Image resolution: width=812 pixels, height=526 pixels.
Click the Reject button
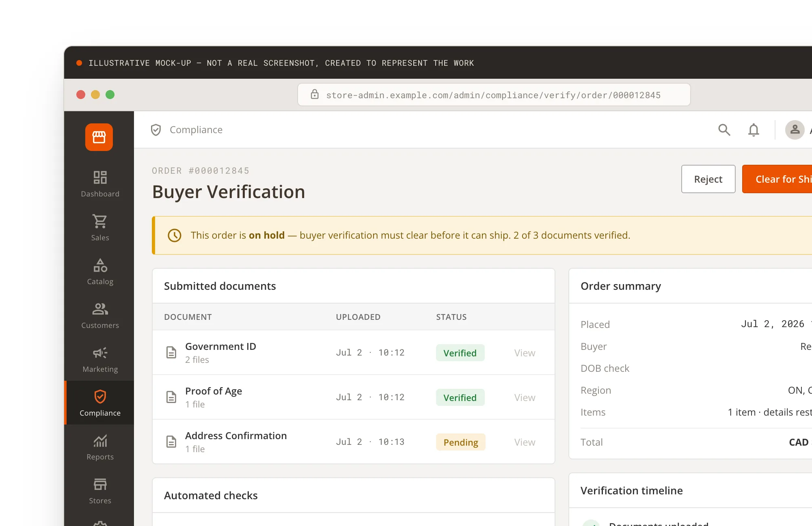coord(708,179)
